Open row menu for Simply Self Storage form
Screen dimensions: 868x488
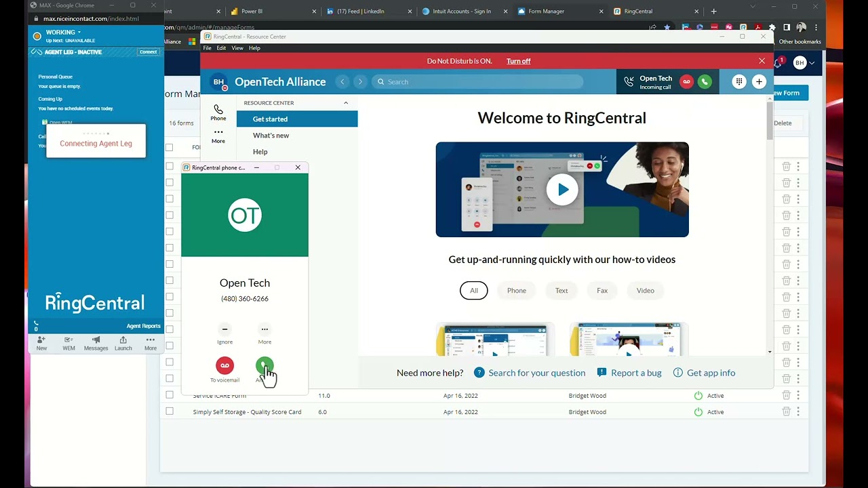click(798, 411)
